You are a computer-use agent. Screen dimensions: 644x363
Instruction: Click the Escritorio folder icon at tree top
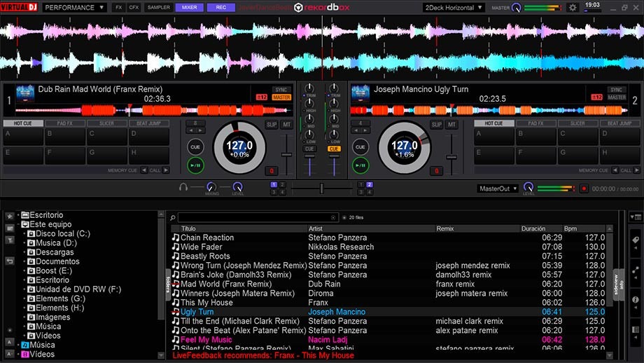[25, 215]
